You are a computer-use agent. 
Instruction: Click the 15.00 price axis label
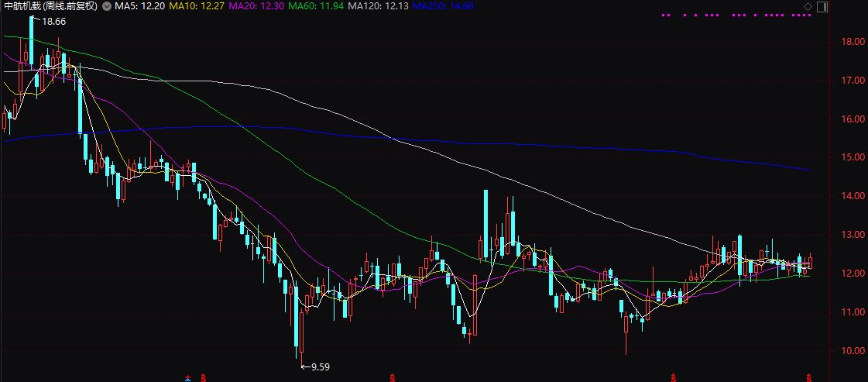852,157
